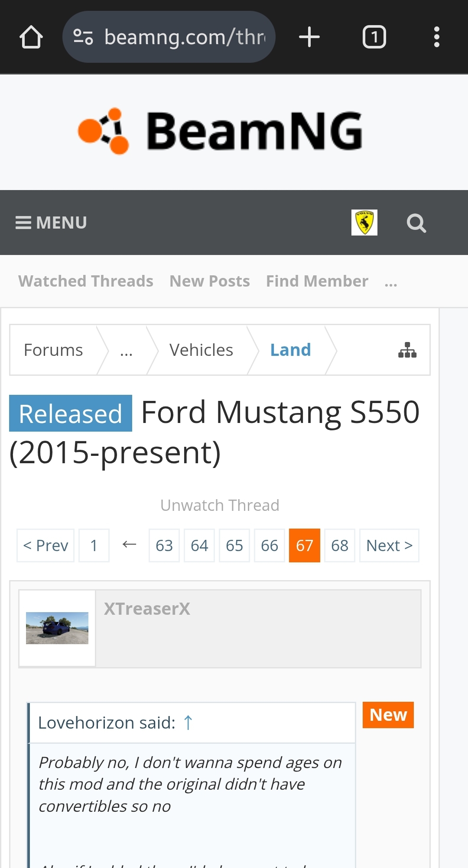Open a new tab with plus icon
The image size is (468, 868).
click(x=309, y=37)
